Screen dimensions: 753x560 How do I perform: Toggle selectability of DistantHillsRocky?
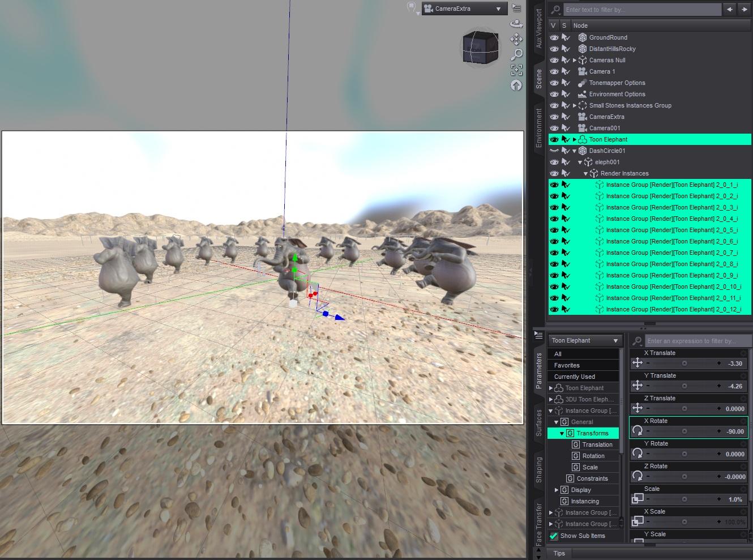pyautogui.click(x=565, y=49)
